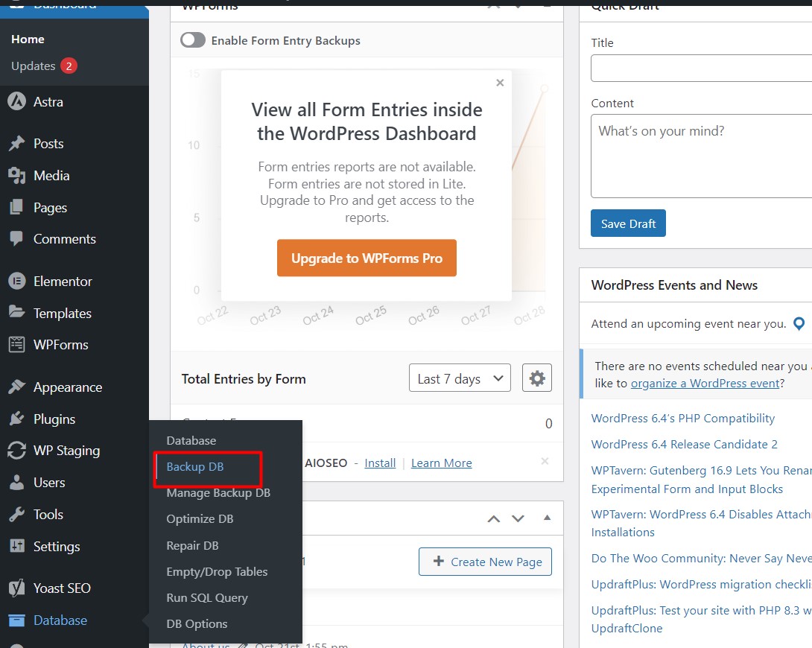The width and height of the screenshot is (812, 648).
Task: Click the Settings sliders icon
Action: tap(16, 546)
